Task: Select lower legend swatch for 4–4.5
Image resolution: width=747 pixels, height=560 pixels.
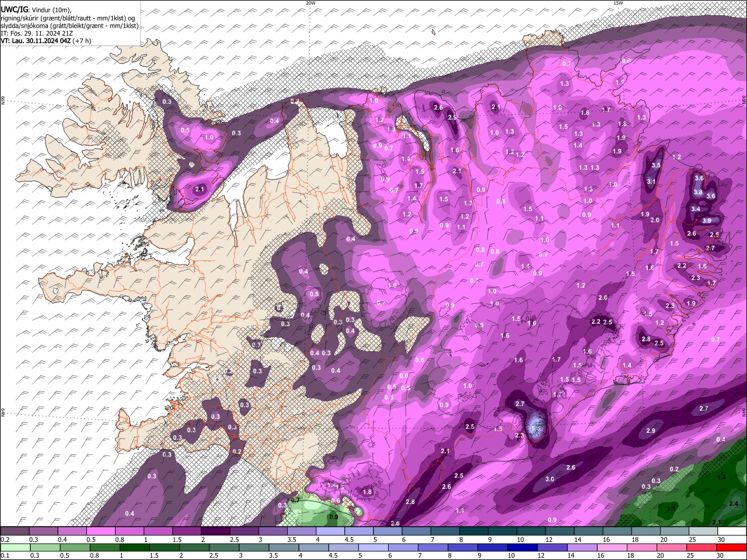Action: tap(313, 547)
